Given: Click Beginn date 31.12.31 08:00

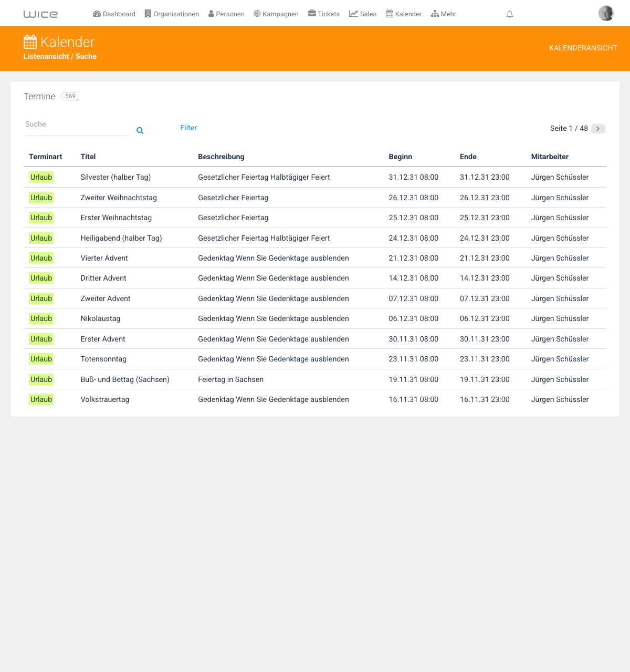Looking at the screenshot, I should click(x=414, y=177).
